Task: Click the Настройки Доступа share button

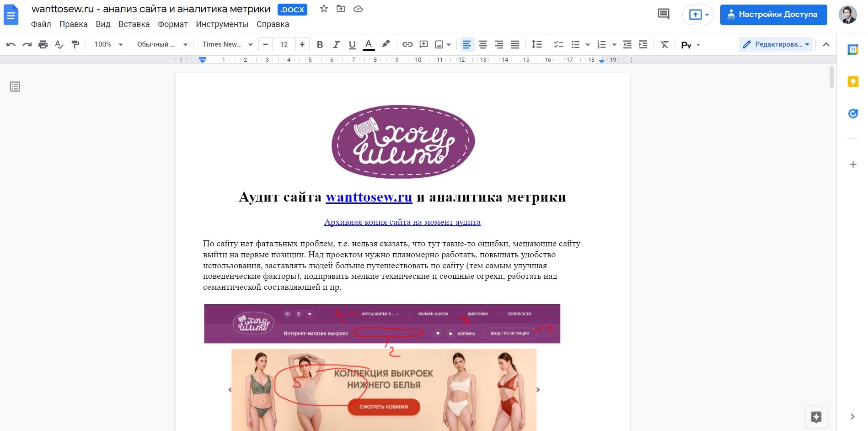Action: pyautogui.click(x=774, y=15)
